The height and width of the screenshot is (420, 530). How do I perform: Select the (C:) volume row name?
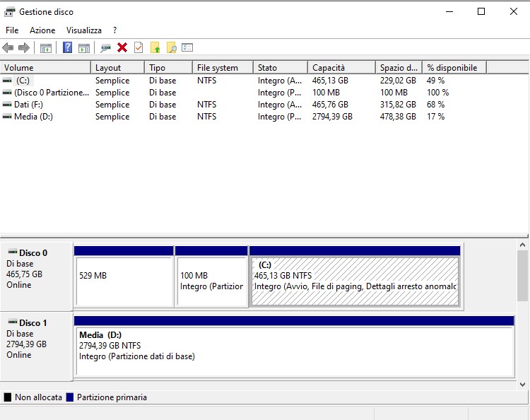point(23,81)
